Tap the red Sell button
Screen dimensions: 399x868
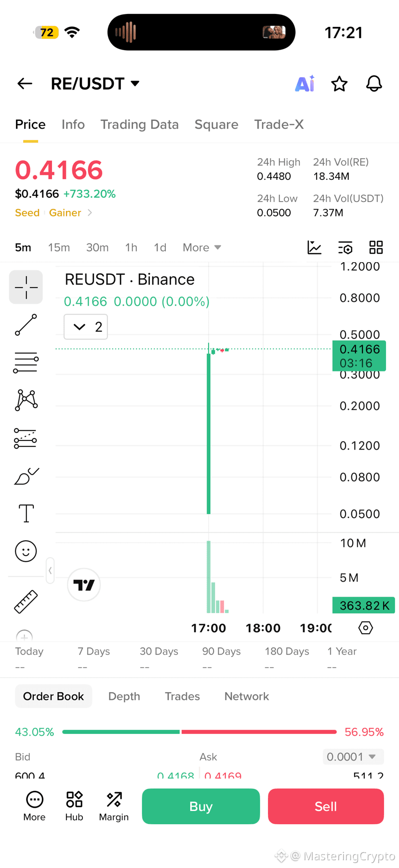coord(326,806)
